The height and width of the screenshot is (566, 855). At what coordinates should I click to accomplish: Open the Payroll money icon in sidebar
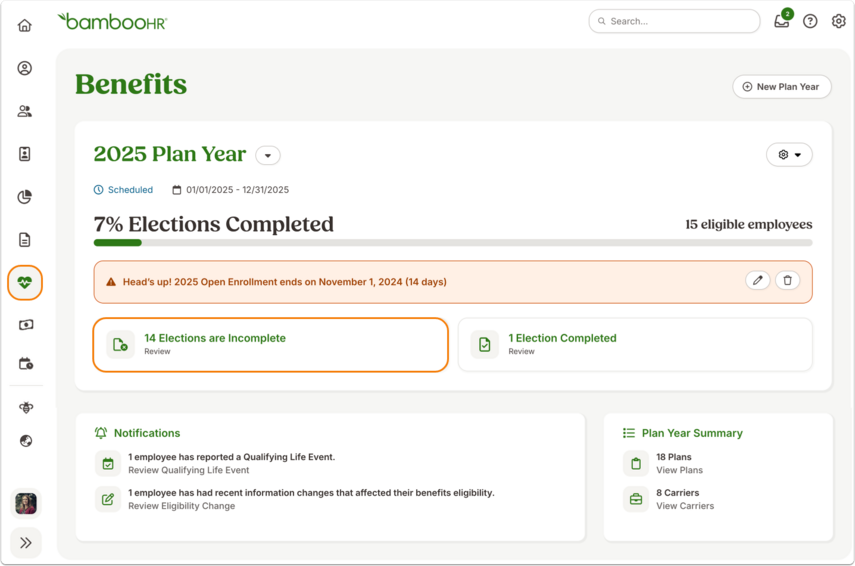[x=26, y=325]
